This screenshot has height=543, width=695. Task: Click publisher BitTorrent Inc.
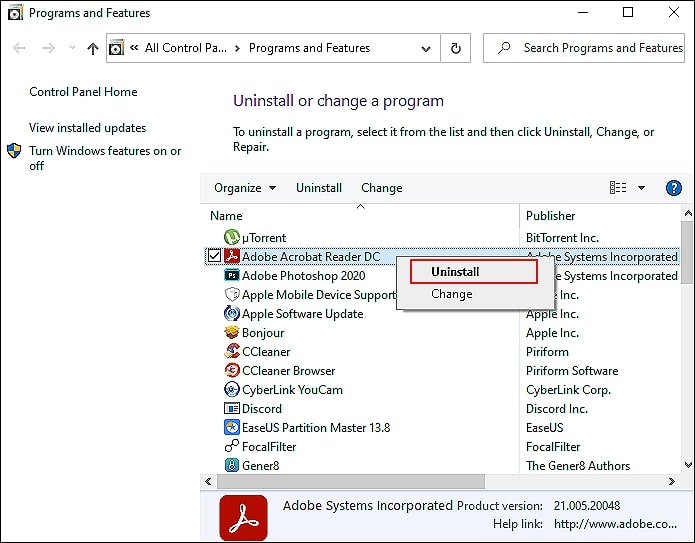click(562, 238)
